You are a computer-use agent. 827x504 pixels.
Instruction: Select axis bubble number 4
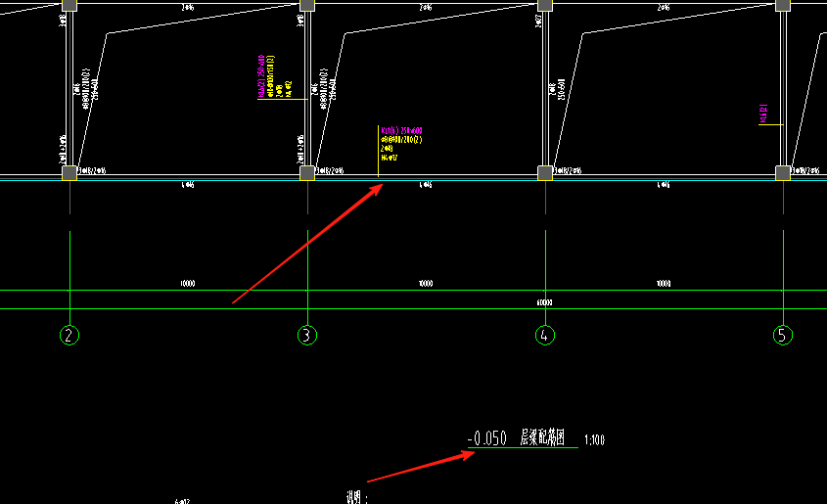click(x=545, y=336)
